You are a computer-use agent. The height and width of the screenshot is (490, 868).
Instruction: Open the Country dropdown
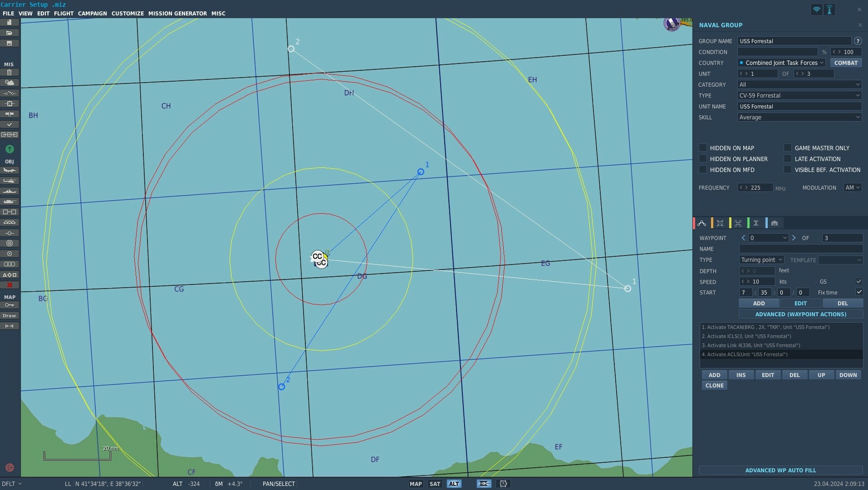[x=782, y=63]
